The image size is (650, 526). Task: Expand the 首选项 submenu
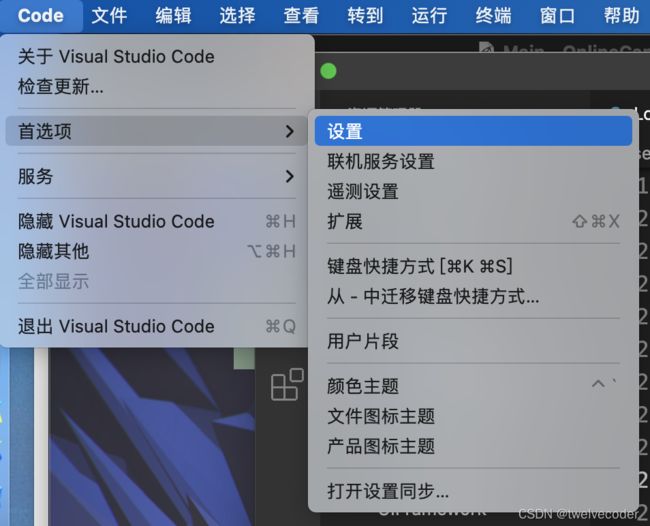pyautogui.click(x=157, y=131)
